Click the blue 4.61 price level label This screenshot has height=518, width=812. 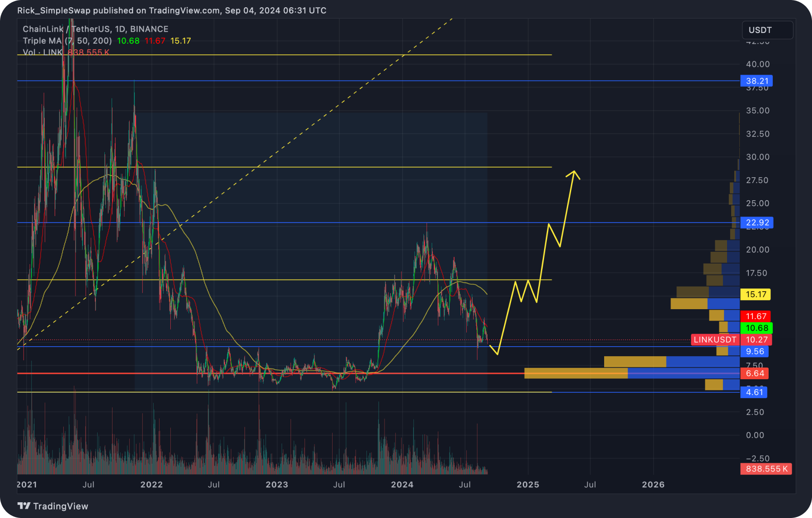[x=755, y=392]
